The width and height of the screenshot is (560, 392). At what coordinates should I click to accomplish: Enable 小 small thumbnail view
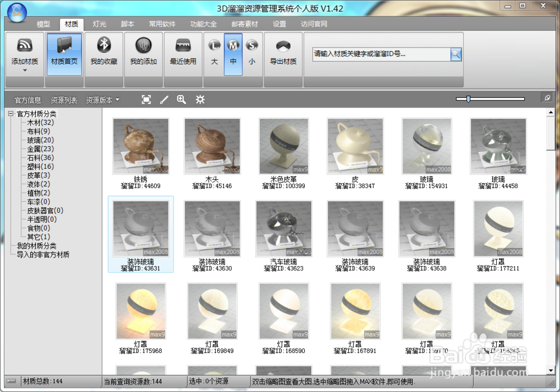coord(251,53)
